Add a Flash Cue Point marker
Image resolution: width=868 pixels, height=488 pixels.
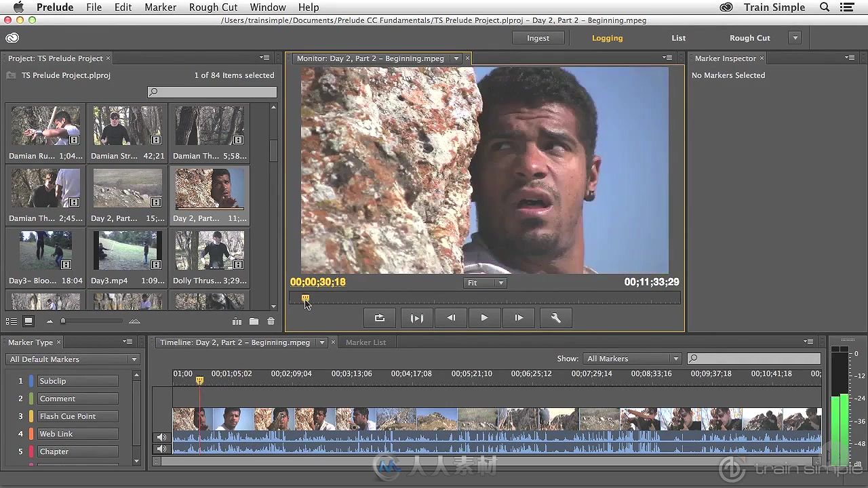click(x=77, y=416)
